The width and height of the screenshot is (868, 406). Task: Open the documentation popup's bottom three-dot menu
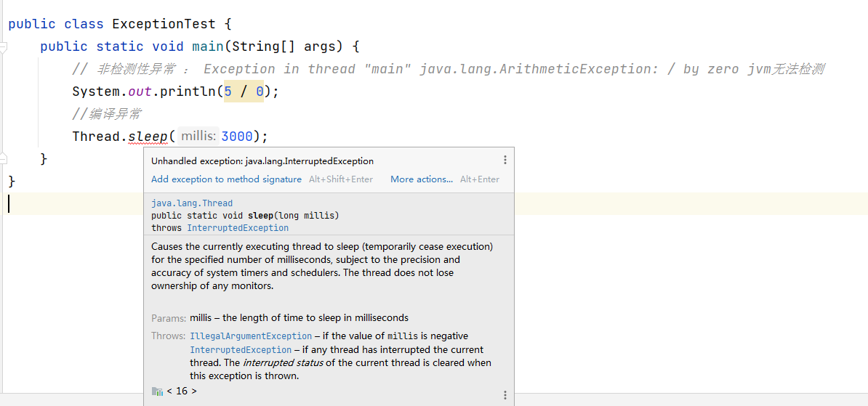tap(505, 395)
